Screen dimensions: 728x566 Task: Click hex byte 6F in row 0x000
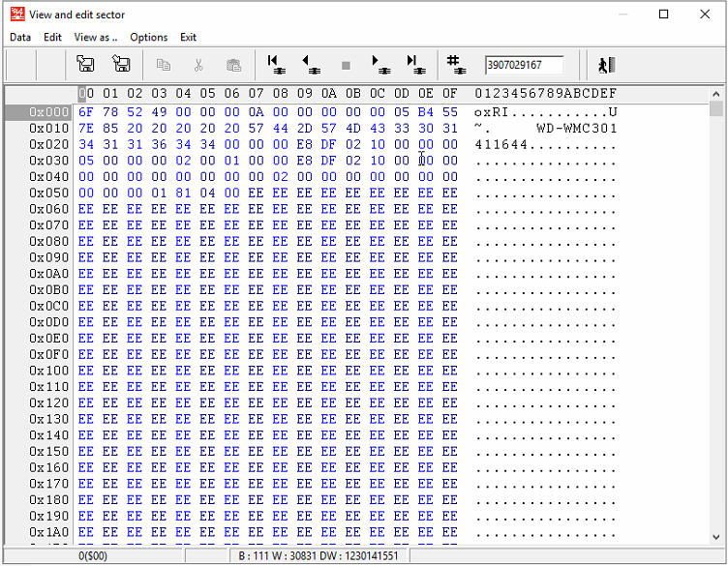tap(86, 112)
